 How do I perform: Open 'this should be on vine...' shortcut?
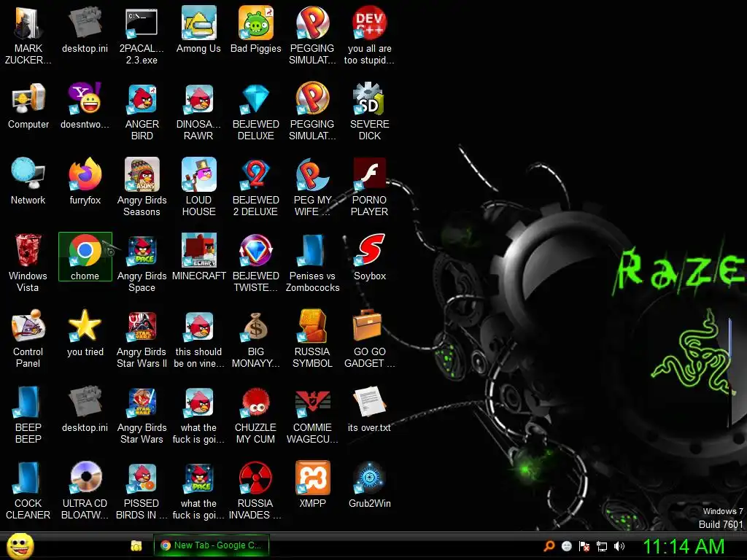click(x=198, y=338)
